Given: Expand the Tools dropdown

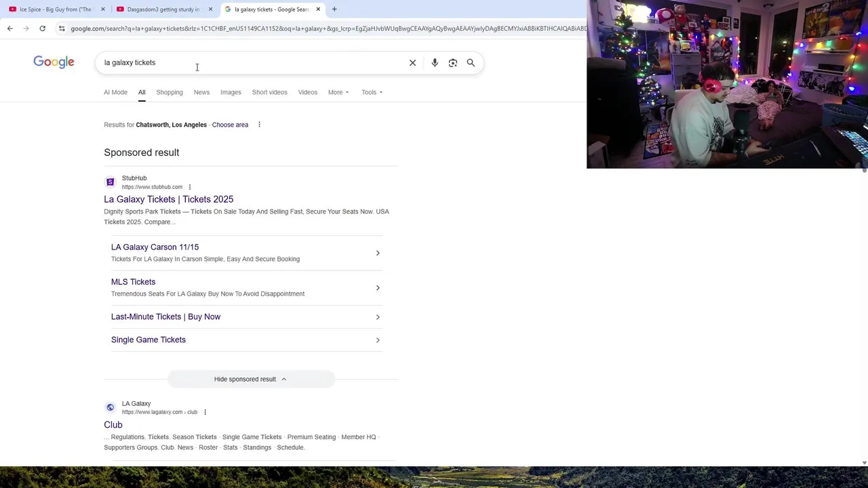Looking at the screenshot, I should click(x=372, y=92).
